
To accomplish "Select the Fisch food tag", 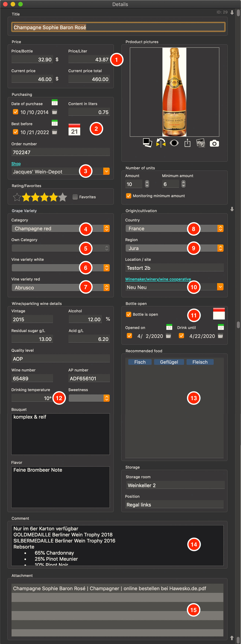I will coord(140,362).
